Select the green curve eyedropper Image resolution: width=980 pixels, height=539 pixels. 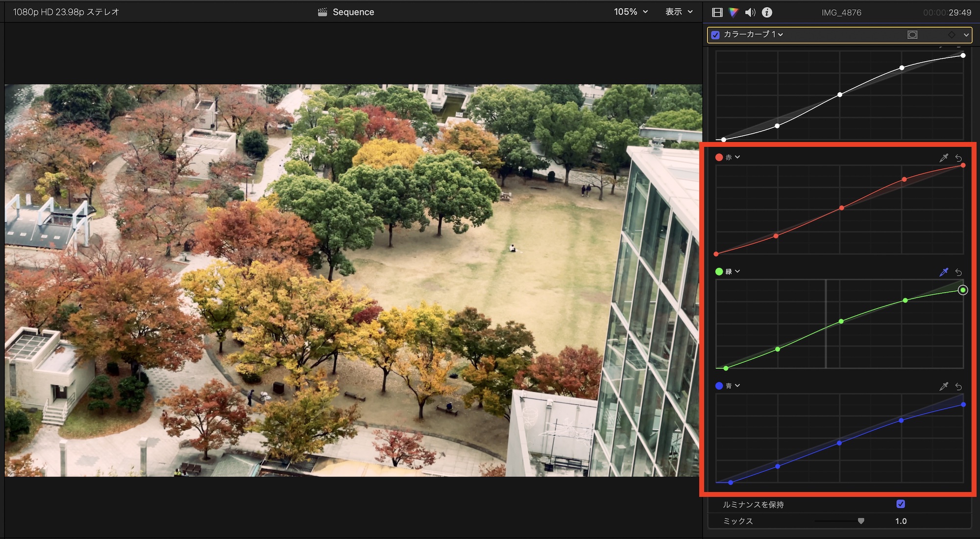click(x=943, y=272)
